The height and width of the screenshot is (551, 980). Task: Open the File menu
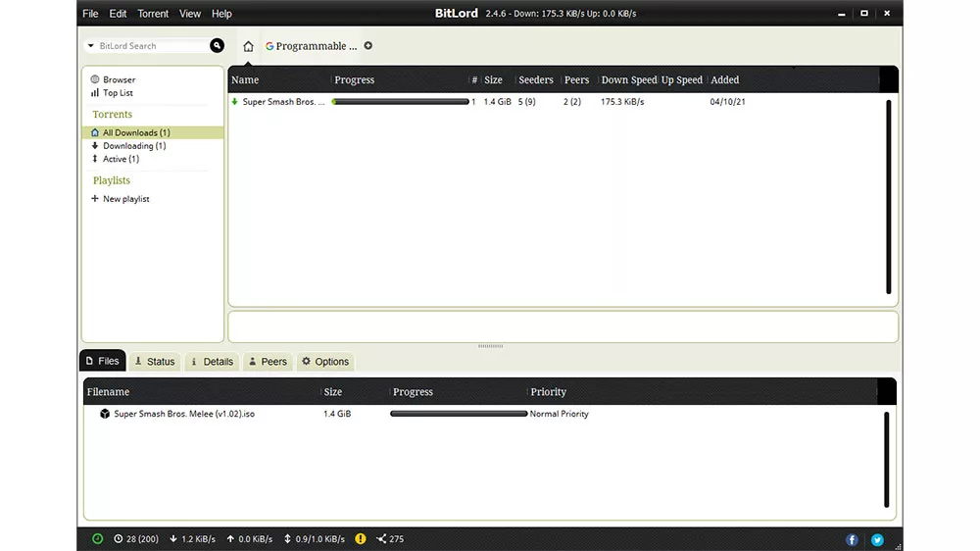(x=90, y=13)
